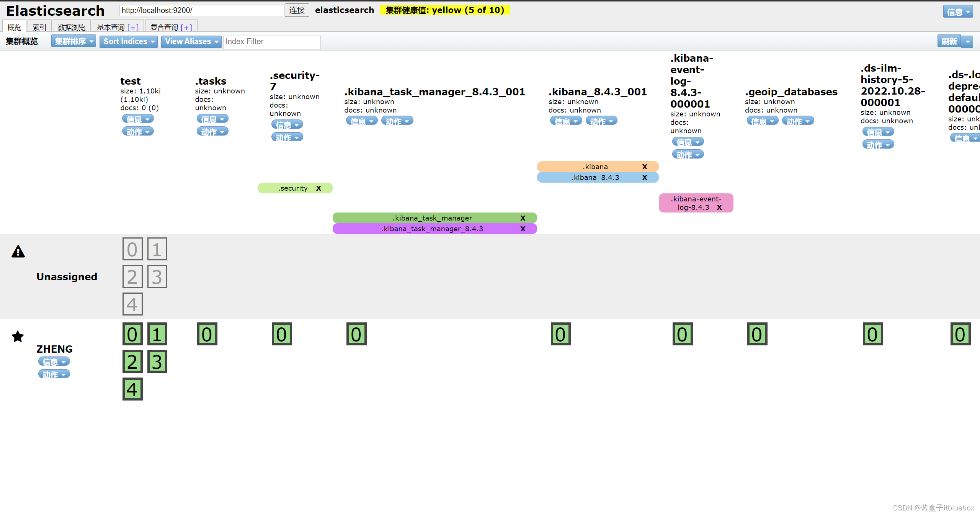Click unassigned replica shard 0 of test
The width and height of the screenshot is (980, 515).
(x=132, y=249)
